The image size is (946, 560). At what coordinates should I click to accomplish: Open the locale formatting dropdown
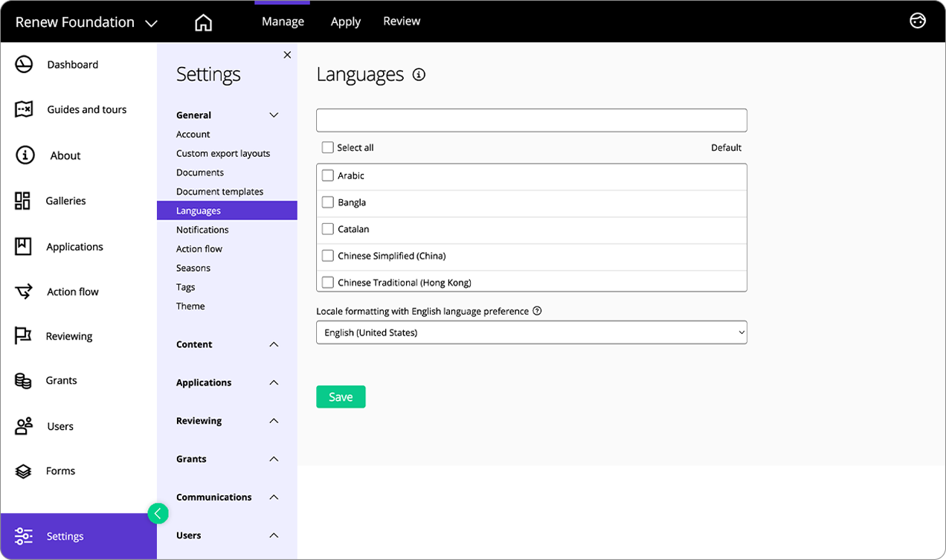tap(531, 332)
